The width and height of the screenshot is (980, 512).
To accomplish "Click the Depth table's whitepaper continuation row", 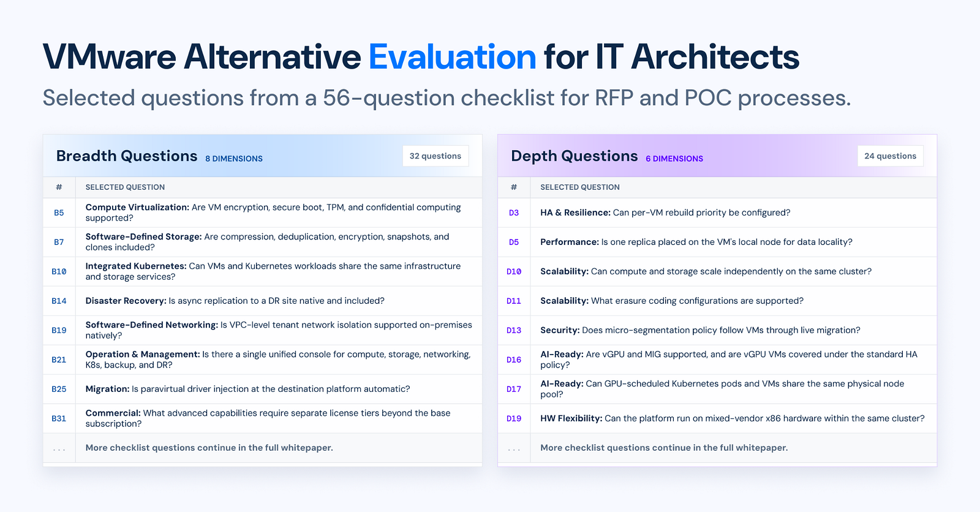I will 717,448.
